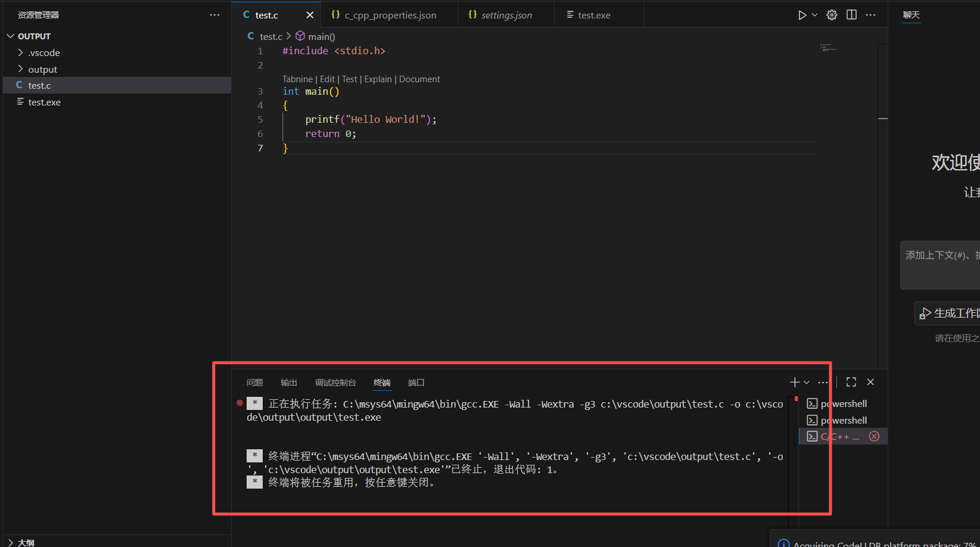Select the first powershell terminal in the list
Screen dimensions: 980x547
(x=842, y=403)
